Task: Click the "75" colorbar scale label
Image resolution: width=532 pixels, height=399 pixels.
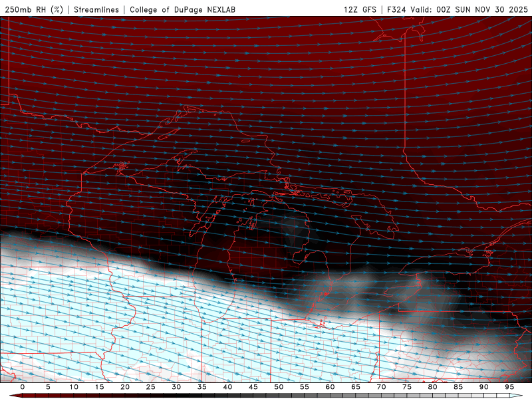Action: [407, 387]
